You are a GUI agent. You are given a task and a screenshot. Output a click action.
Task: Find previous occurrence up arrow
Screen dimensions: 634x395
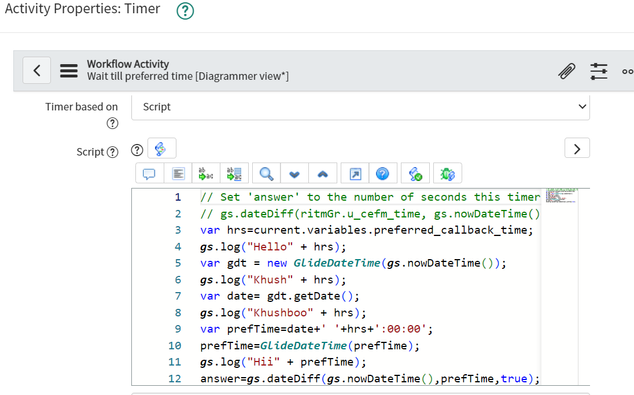click(x=323, y=174)
